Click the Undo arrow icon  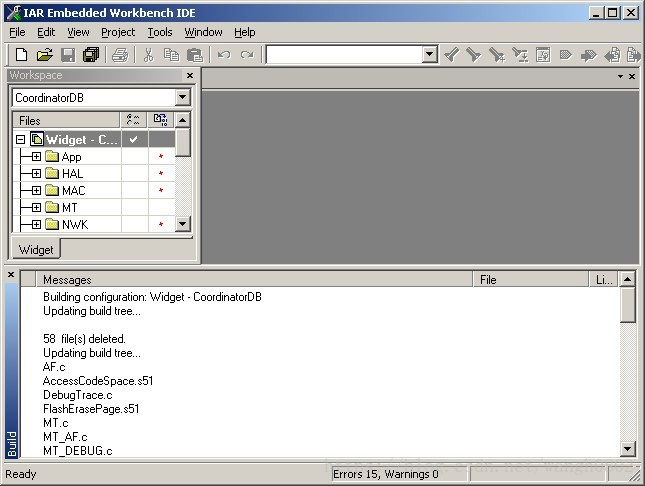[x=224, y=54]
